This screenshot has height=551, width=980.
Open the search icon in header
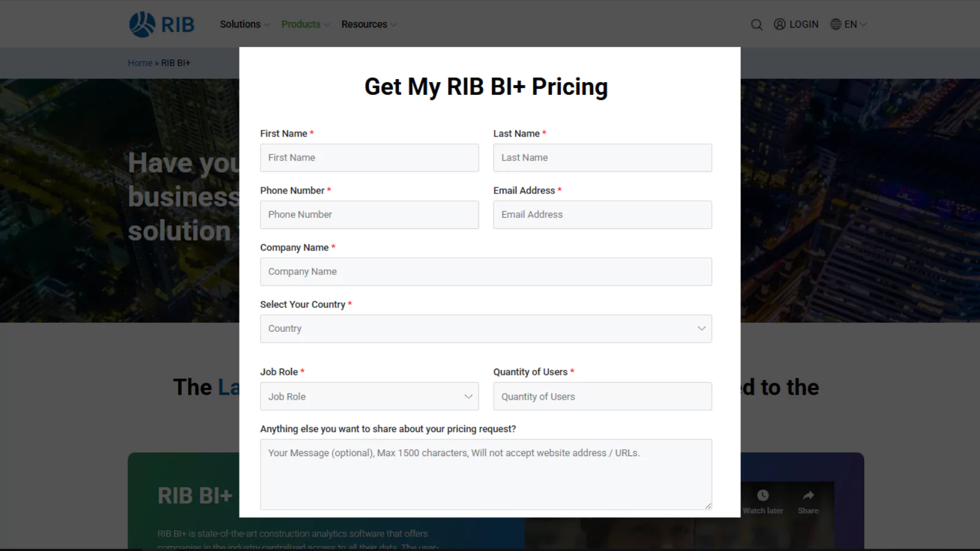tap(756, 24)
